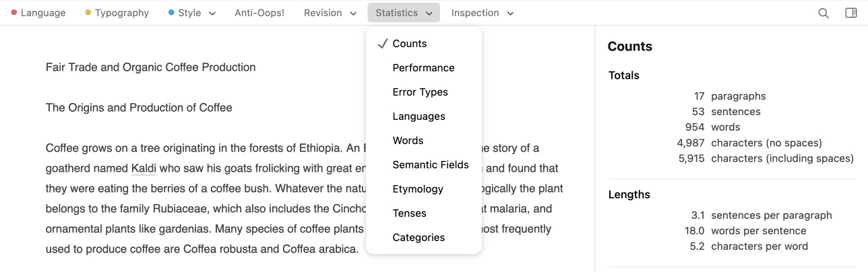Click the search magnifier icon
The width and height of the screenshot is (868, 272).
click(x=823, y=13)
